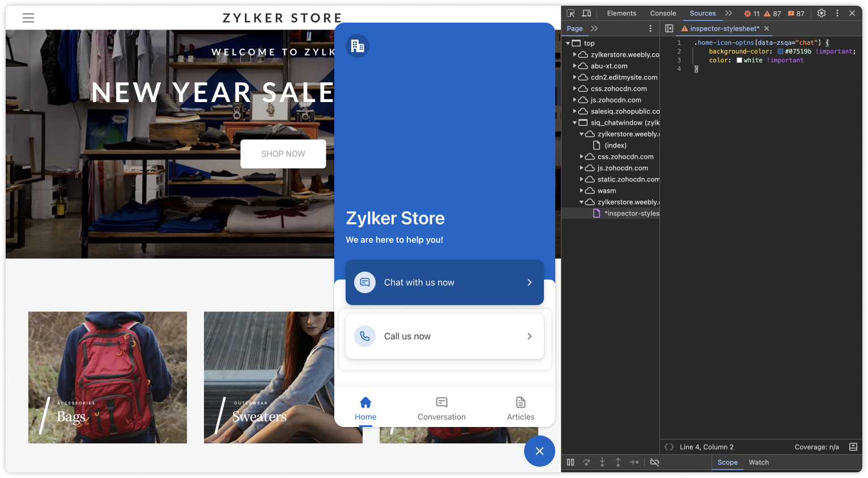Image resolution: width=868 pixels, height=478 pixels.
Task: Close the chat widget with the round X button
Action: point(539,451)
